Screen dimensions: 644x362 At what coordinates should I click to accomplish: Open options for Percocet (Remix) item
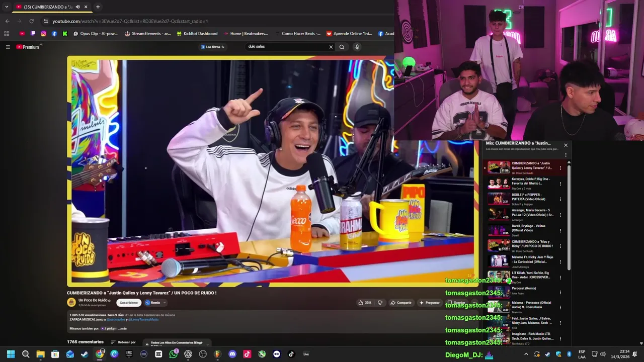coord(560,293)
